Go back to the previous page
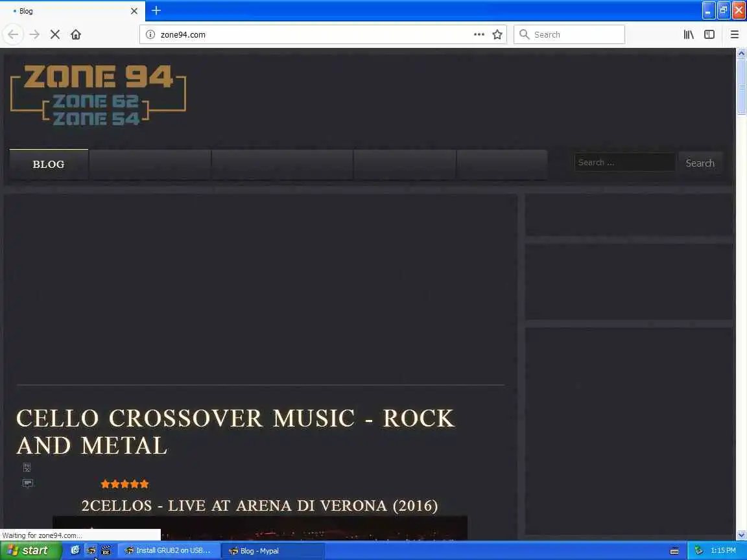Viewport: 747px width, 560px height. (x=14, y=34)
